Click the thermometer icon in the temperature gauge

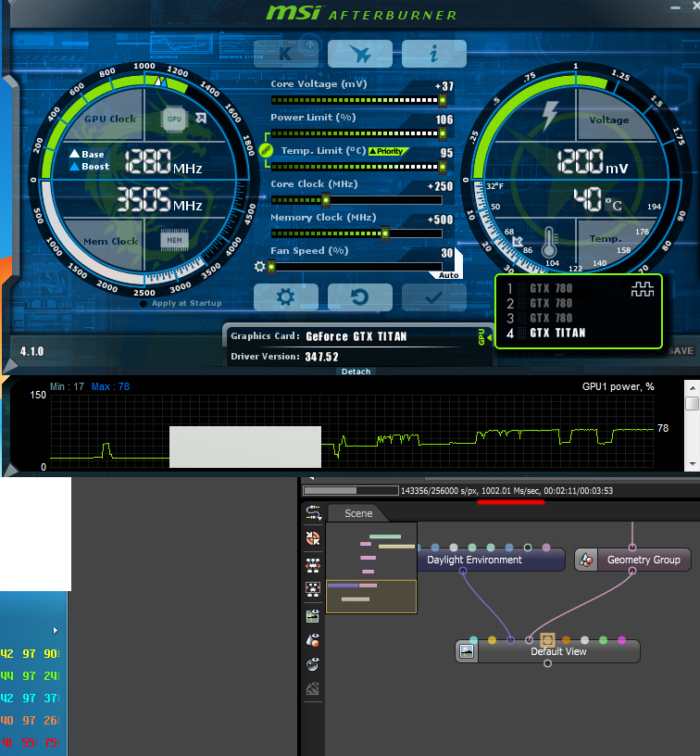(549, 243)
